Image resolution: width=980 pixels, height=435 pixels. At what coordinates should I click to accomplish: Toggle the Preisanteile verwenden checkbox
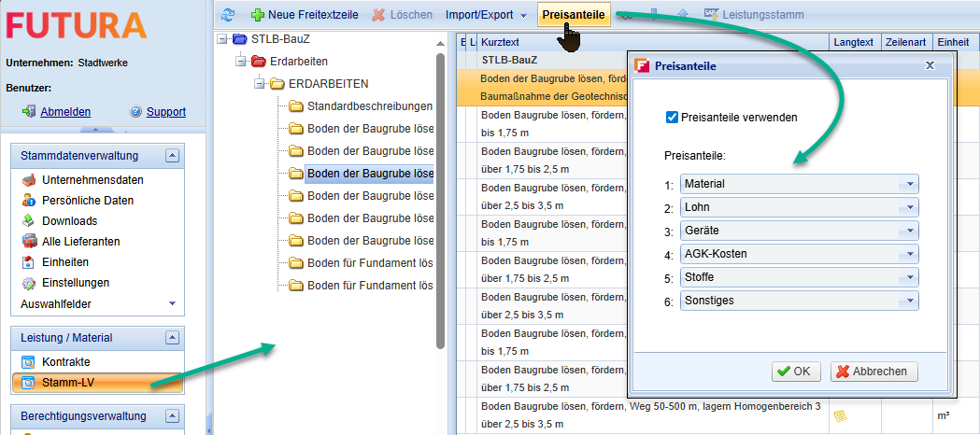671,117
